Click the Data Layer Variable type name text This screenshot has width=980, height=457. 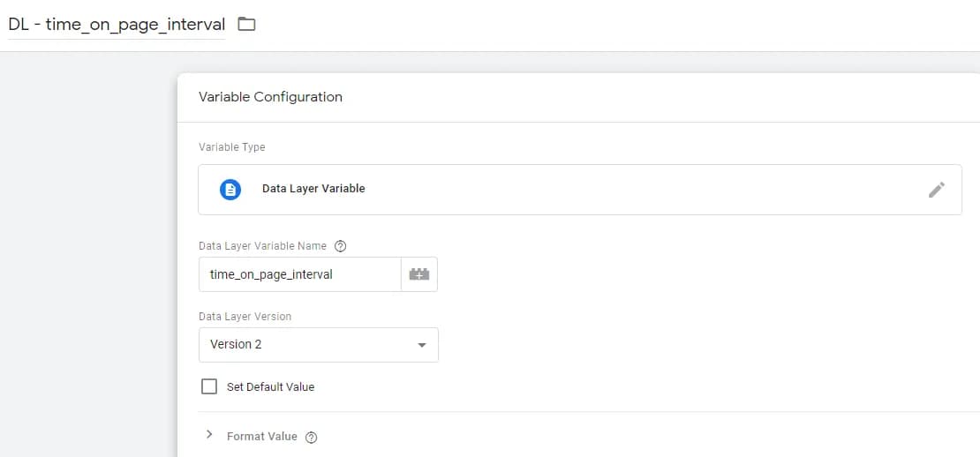[x=313, y=189]
